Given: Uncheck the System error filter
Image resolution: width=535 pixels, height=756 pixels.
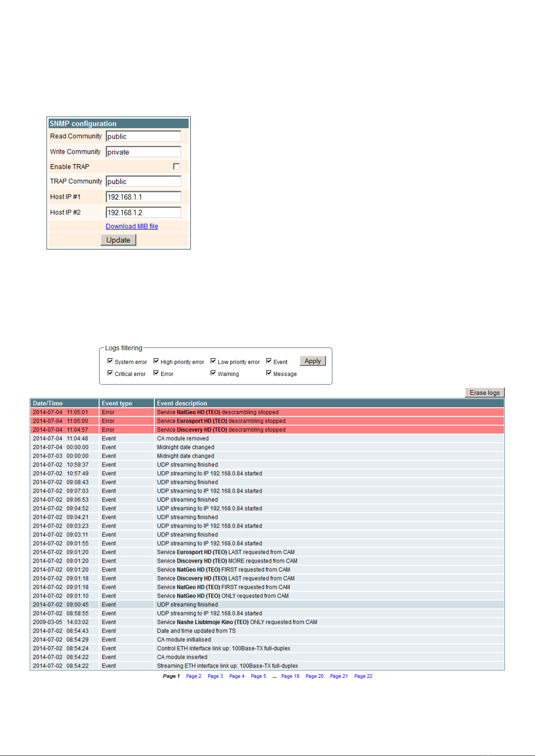Looking at the screenshot, I should [x=110, y=361].
